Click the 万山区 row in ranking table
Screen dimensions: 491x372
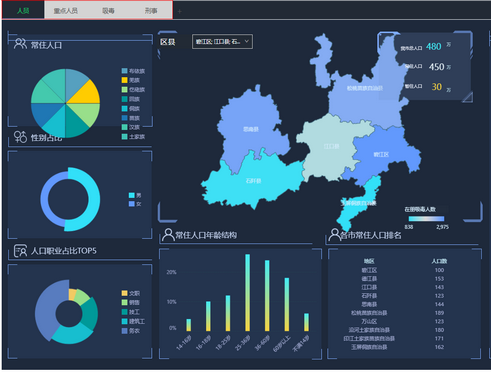pyautogui.click(x=404, y=321)
